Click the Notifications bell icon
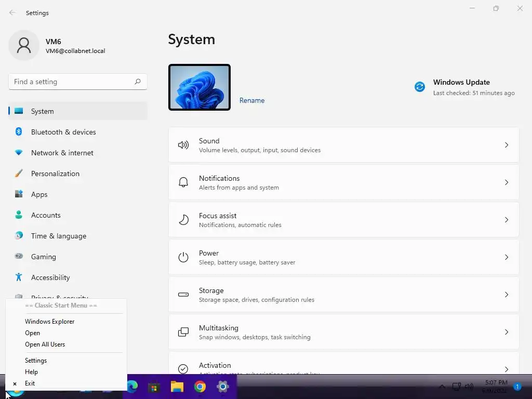Image resolution: width=532 pixels, height=399 pixels. [x=183, y=182]
